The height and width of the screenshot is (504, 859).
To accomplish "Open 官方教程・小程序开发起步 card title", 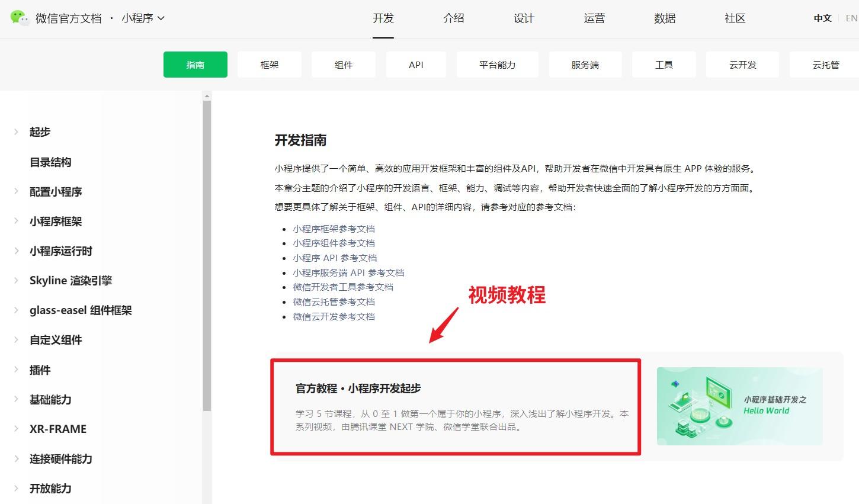I will tap(358, 389).
